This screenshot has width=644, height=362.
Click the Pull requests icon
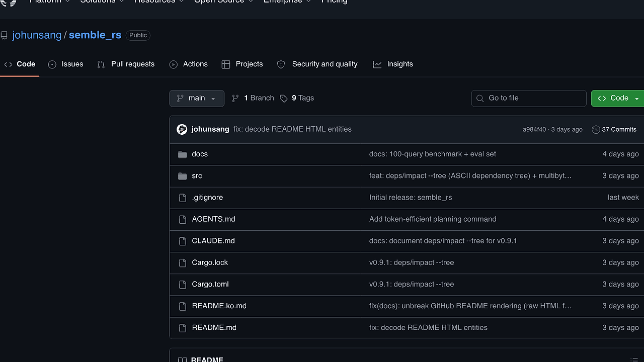(x=101, y=64)
